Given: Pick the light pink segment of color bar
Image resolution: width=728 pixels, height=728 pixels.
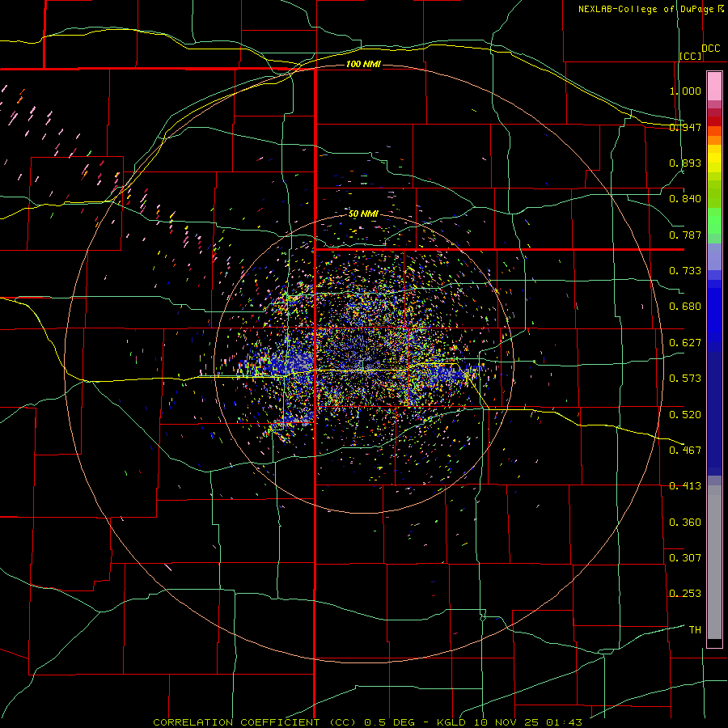Looking at the screenshot, I should (x=714, y=87).
